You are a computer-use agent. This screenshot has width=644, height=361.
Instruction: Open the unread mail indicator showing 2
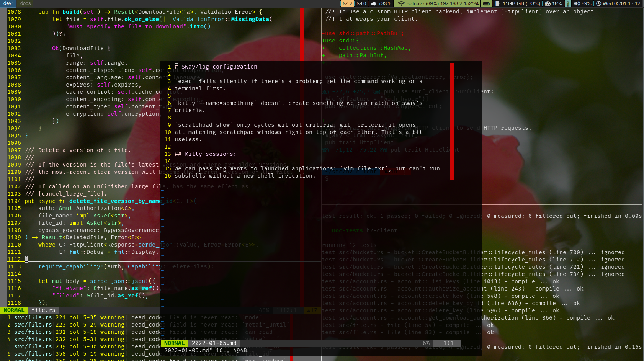[348, 3]
